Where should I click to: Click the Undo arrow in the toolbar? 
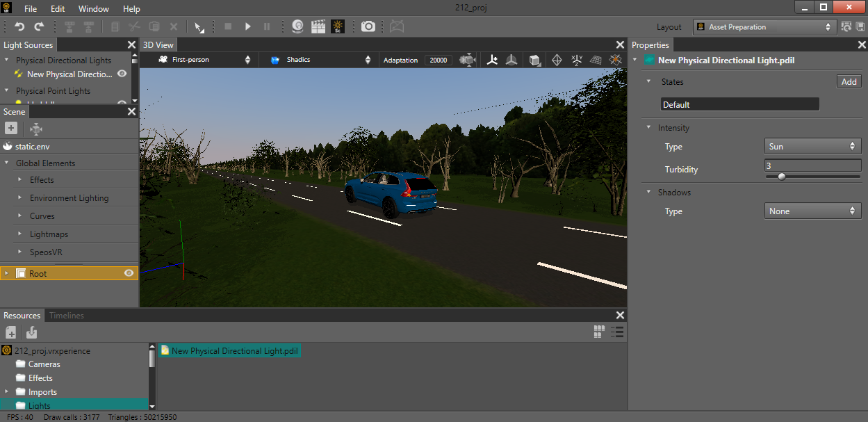pyautogui.click(x=19, y=26)
